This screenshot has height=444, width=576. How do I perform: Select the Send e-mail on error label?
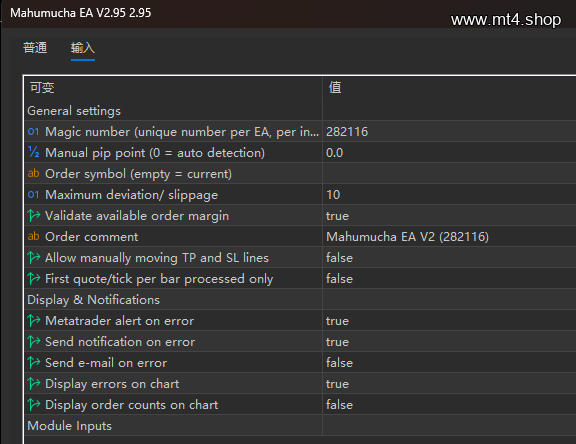[106, 362]
